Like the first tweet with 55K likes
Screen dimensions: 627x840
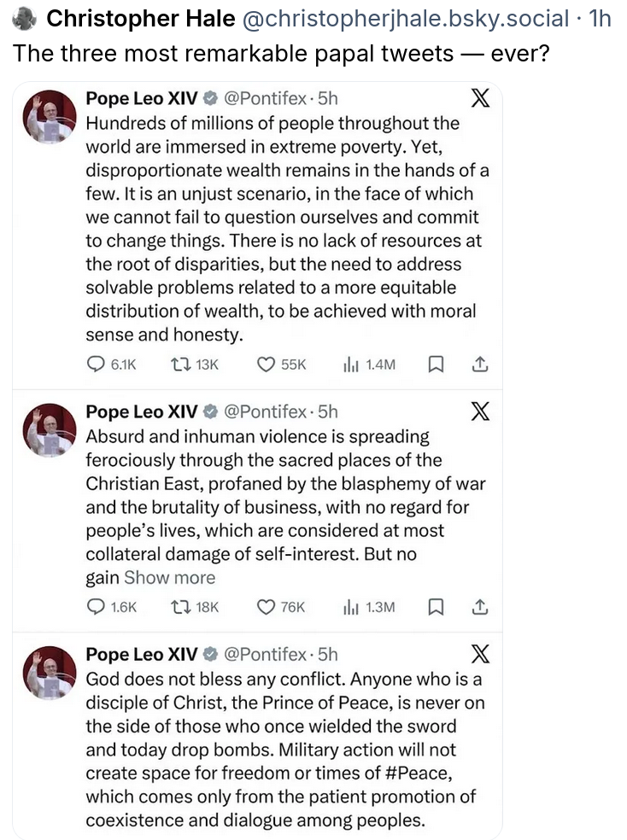pos(266,365)
